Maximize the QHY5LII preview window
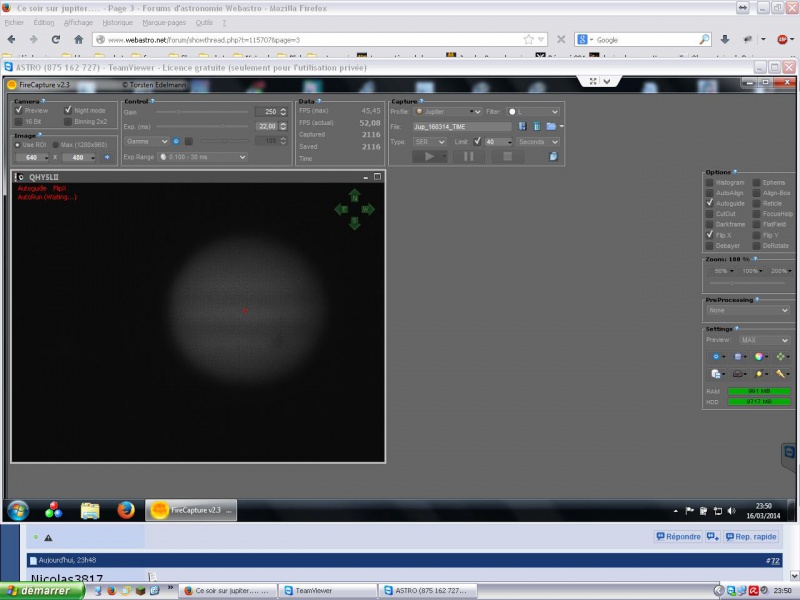The height and width of the screenshot is (600, 800). tap(378, 177)
